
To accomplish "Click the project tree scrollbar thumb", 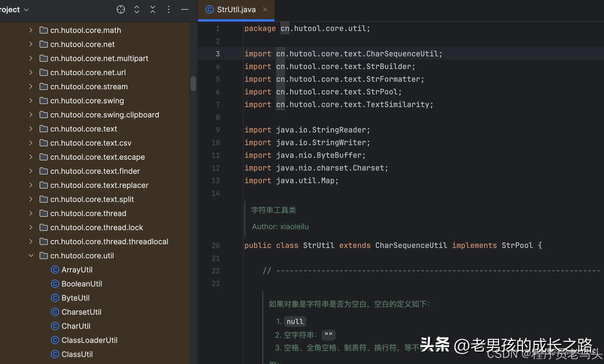I will [x=193, y=83].
